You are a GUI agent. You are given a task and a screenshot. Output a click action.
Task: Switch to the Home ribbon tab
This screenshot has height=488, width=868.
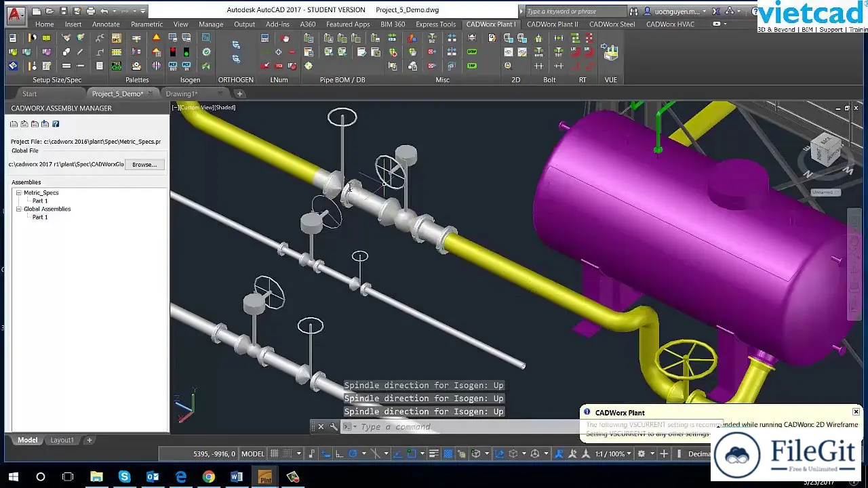tap(44, 24)
